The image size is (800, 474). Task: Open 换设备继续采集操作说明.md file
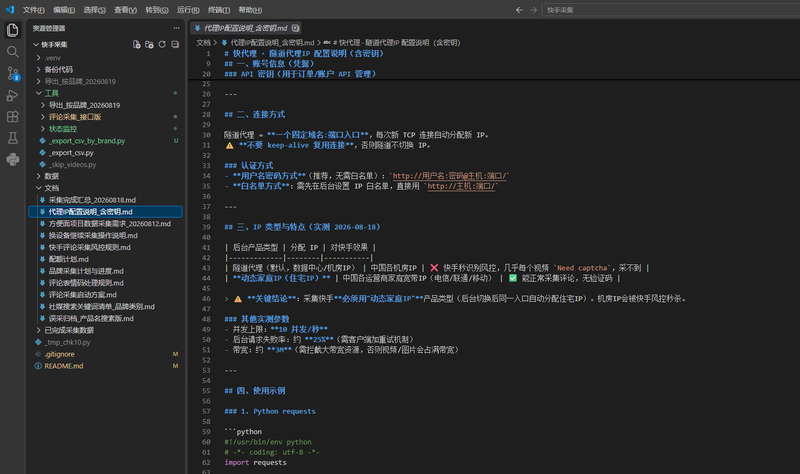click(105, 235)
